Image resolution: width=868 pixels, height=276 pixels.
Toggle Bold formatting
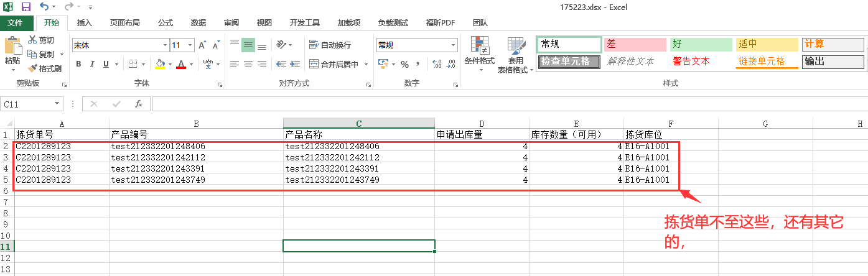pos(78,64)
